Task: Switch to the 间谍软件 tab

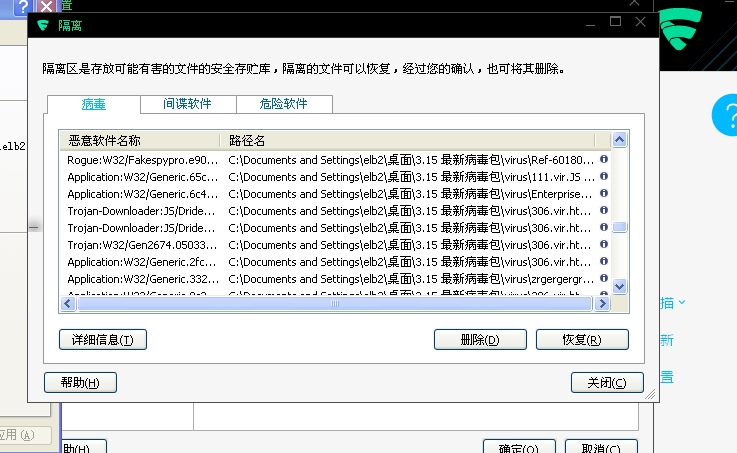Action: [185, 104]
